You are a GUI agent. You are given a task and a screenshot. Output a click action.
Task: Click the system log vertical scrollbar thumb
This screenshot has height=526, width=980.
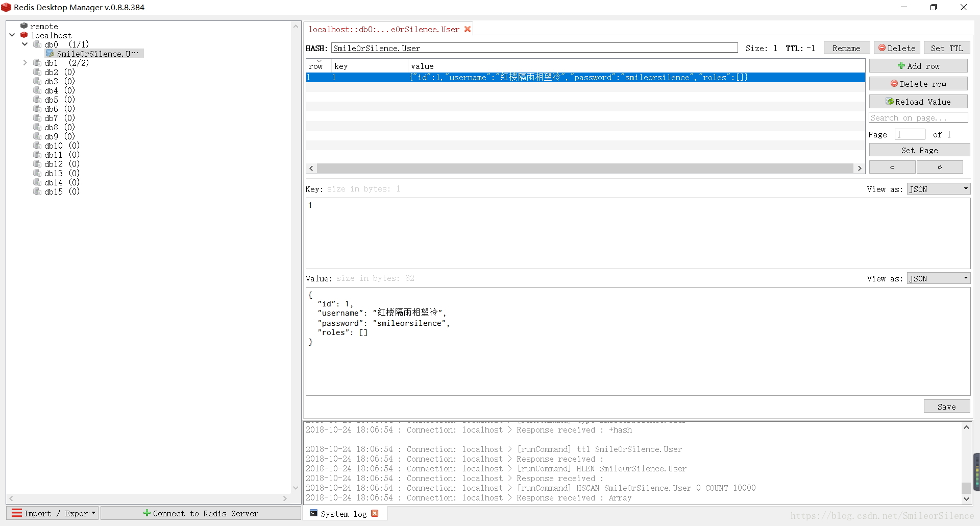pyautogui.click(x=966, y=488)
